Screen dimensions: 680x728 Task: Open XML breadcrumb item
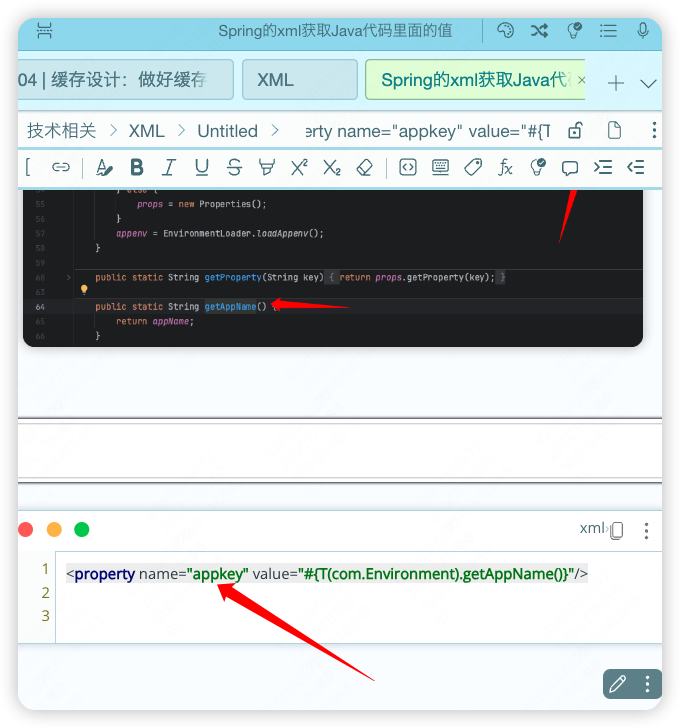click(x=146, y=131)
